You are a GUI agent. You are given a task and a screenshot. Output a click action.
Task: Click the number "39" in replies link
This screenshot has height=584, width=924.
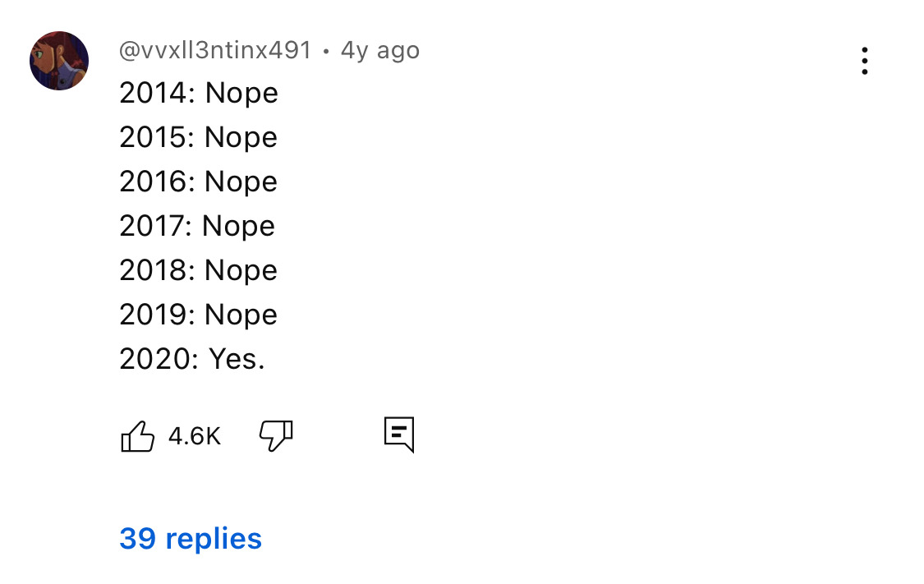(138, 539)
